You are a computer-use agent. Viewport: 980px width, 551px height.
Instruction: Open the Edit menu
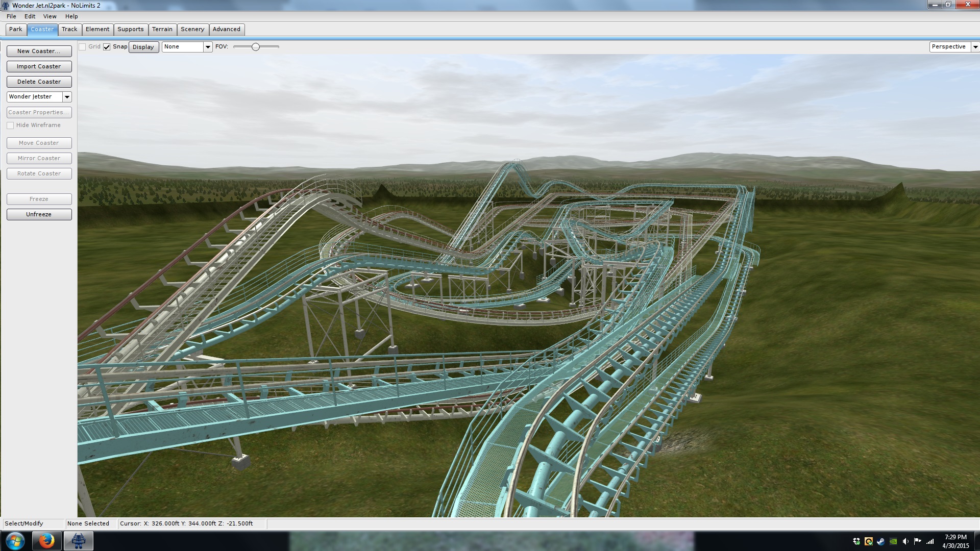tap(30, 16)
